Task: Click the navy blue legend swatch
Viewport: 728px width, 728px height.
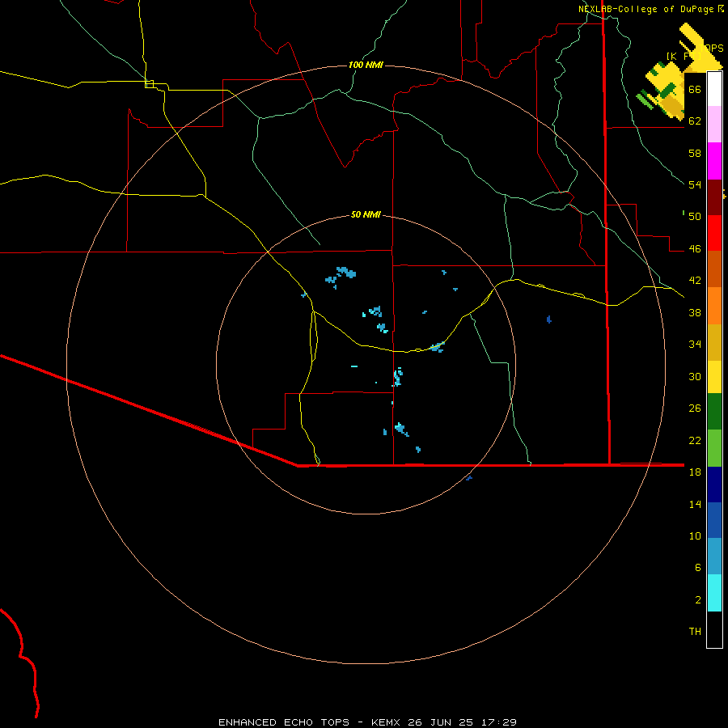Action: click(714, 485)
